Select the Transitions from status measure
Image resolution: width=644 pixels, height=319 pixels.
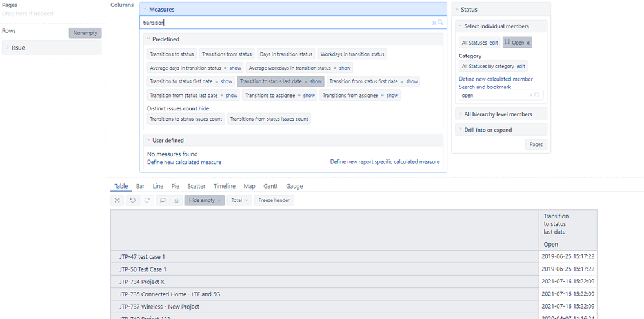226,54
